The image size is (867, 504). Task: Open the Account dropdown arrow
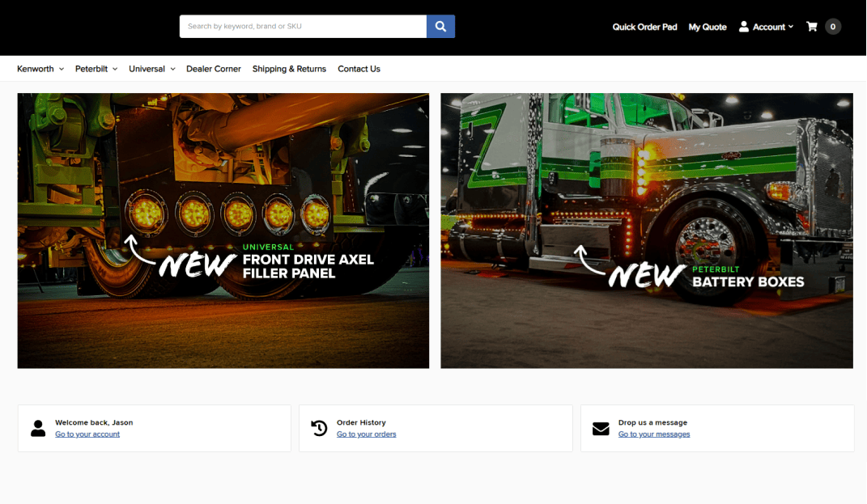[x=791, y=27]
